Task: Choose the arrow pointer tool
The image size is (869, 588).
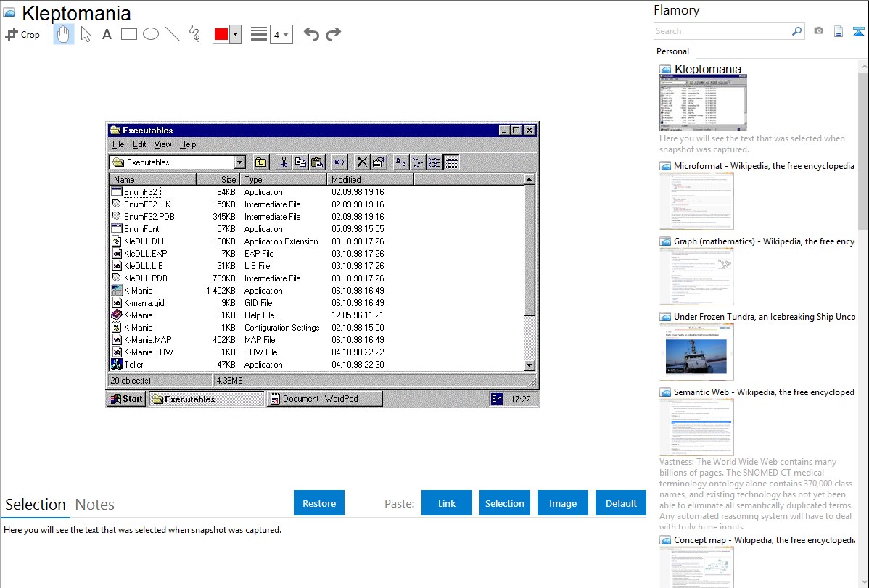Action: pos(86,34)
